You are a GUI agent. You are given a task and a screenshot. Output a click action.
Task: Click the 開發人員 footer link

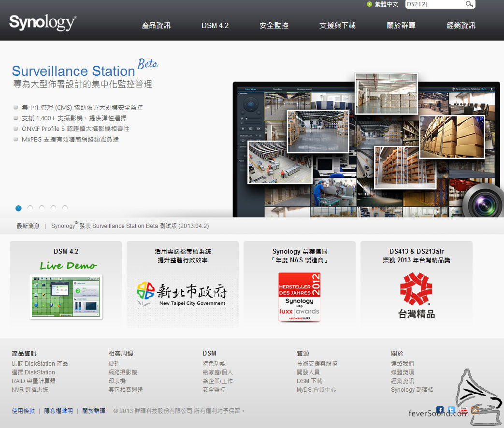[308, 372]
